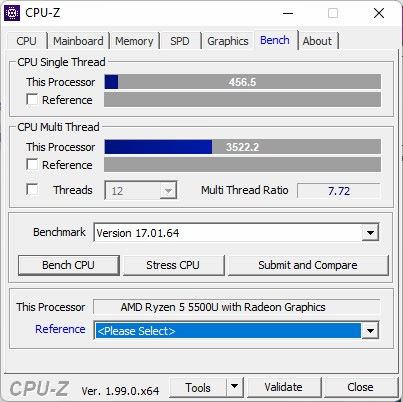
Task: Click the CPU-Z app icon in title bar
Action: (12, 13)
